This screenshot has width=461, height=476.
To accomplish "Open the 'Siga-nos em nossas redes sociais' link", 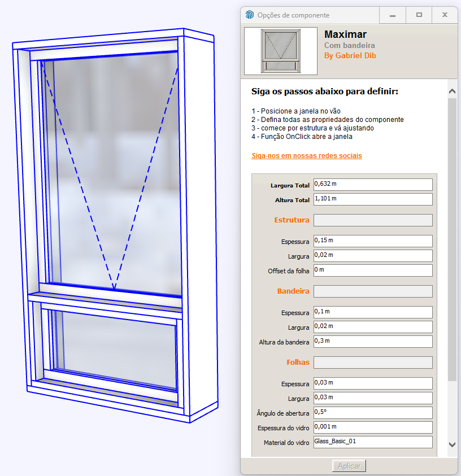I will tap(306, 155).
